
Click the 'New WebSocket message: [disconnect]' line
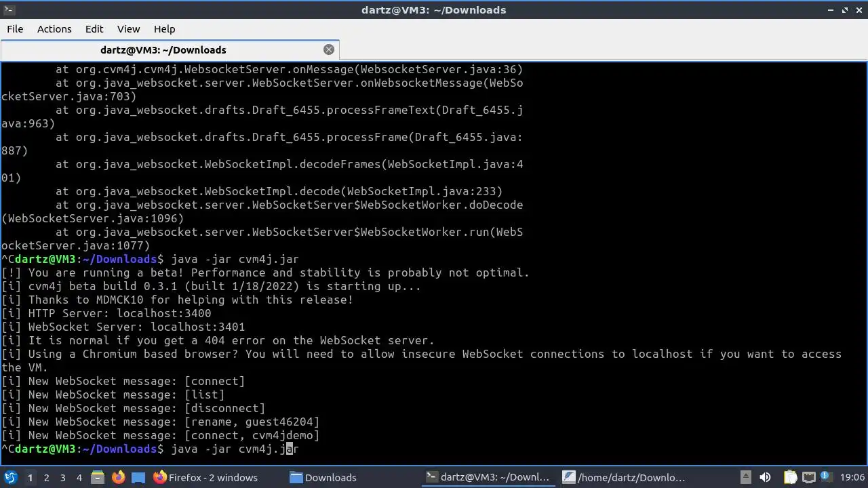(x=134, y=408)
